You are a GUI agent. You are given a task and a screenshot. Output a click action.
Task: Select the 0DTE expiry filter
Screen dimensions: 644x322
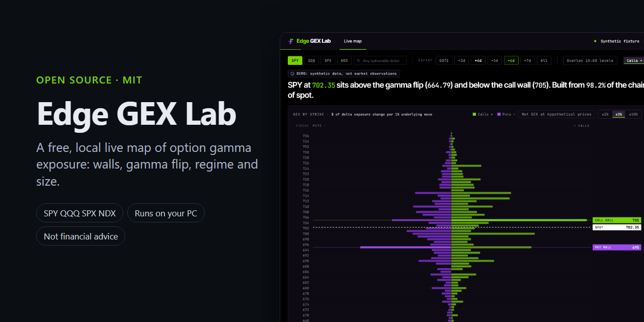[x=444, y=60]
